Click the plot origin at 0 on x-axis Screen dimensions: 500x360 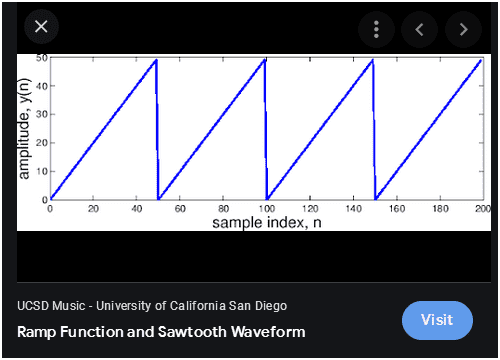[x=50, y=209]
